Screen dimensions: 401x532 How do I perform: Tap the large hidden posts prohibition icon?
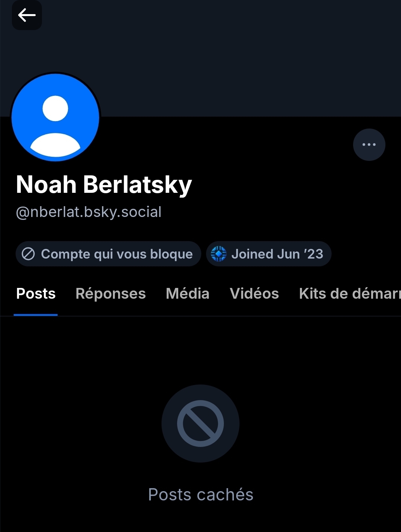pyautogui.click(x=200, y=424)
